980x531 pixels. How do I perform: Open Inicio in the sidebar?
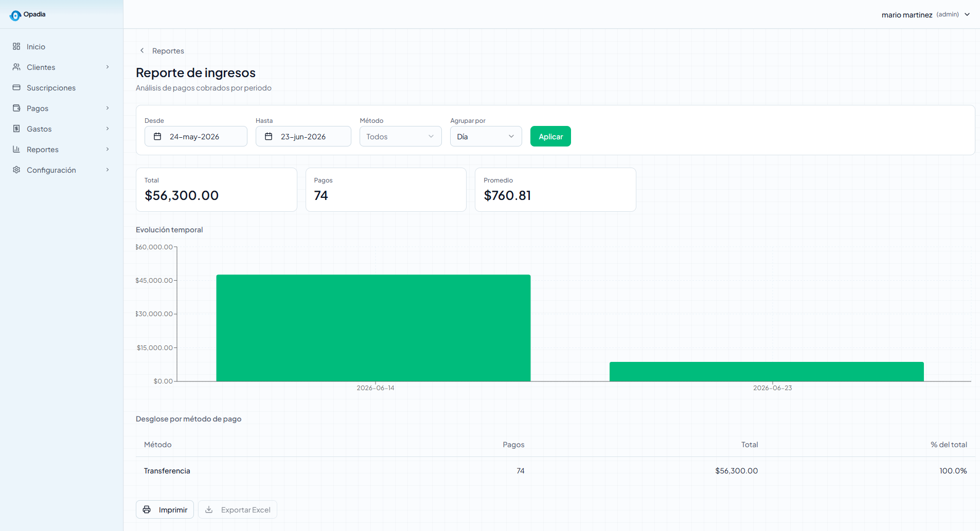[62, 46]
